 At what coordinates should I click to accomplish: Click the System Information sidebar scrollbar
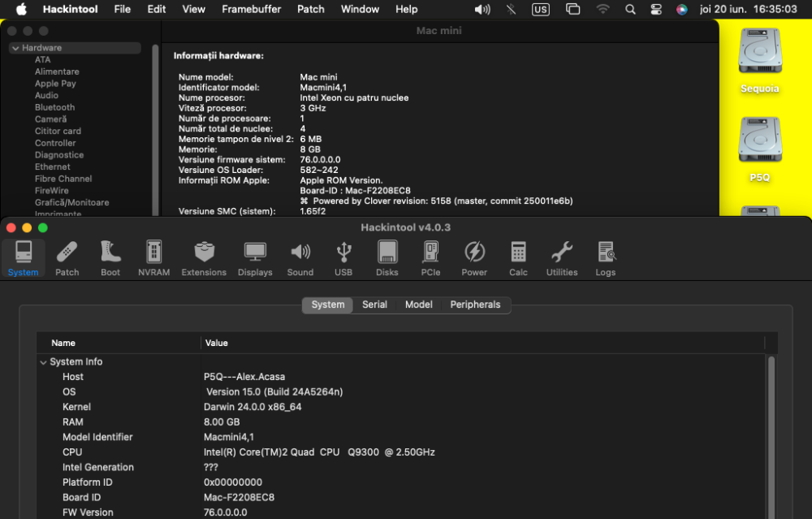(x=155, y=129)
